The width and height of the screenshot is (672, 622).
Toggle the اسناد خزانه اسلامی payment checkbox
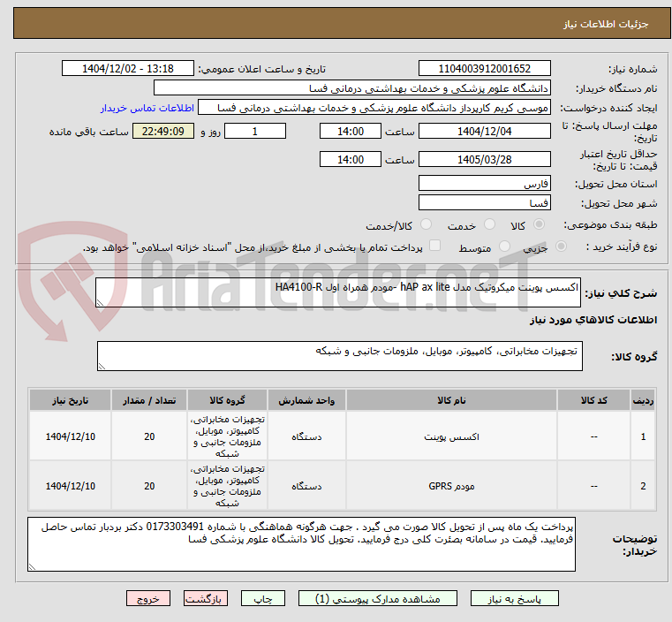pyautogui.click(x=434, y=246)
